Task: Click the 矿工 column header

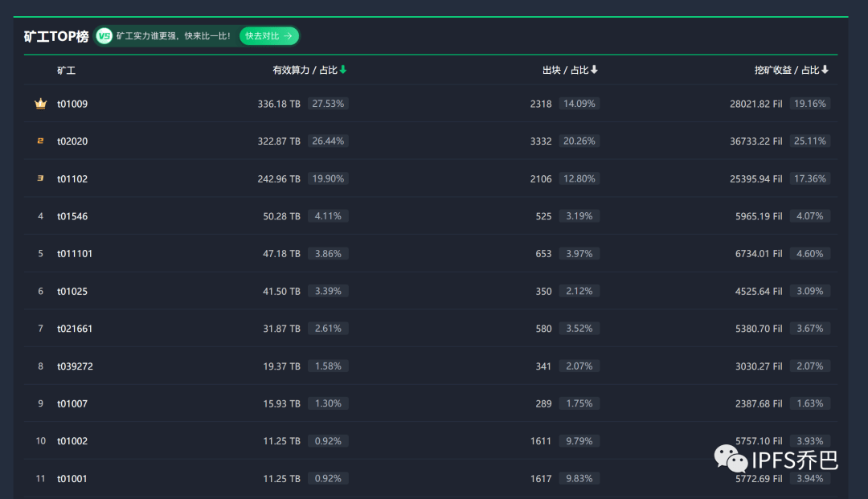Action: (x=66, y=71)
